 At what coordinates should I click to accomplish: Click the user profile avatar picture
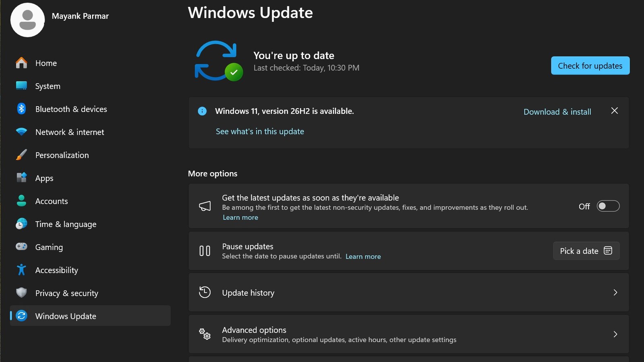point(27,20)
